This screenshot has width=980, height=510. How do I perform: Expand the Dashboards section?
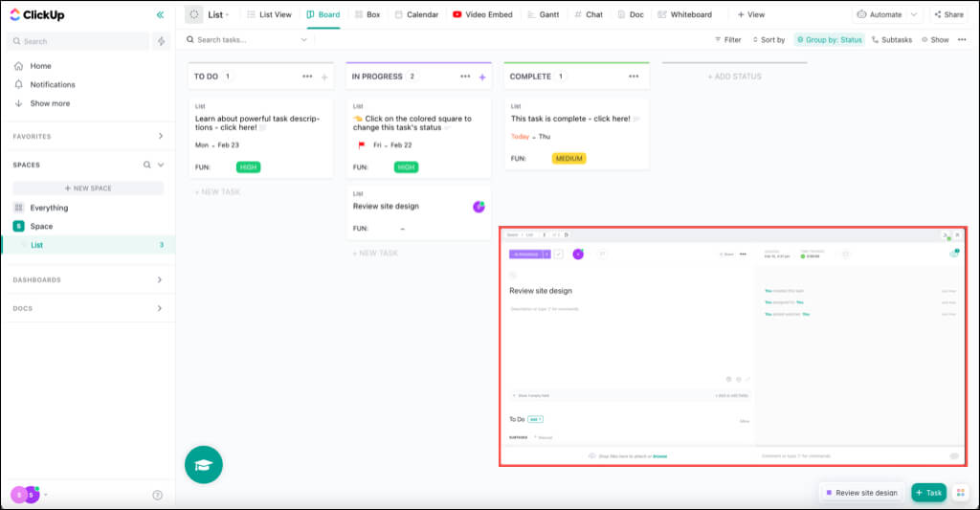160,279
